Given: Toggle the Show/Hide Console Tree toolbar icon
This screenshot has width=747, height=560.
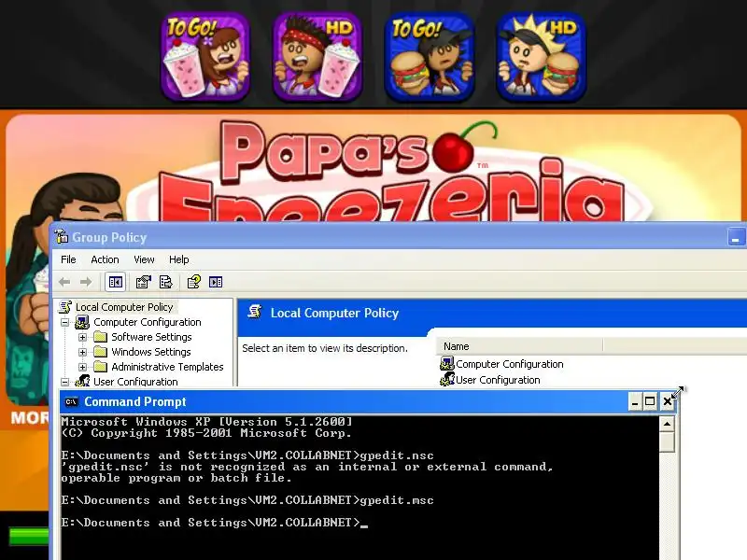Looking at the screenshot, I should pyautogui.click(x=115, y=283).
